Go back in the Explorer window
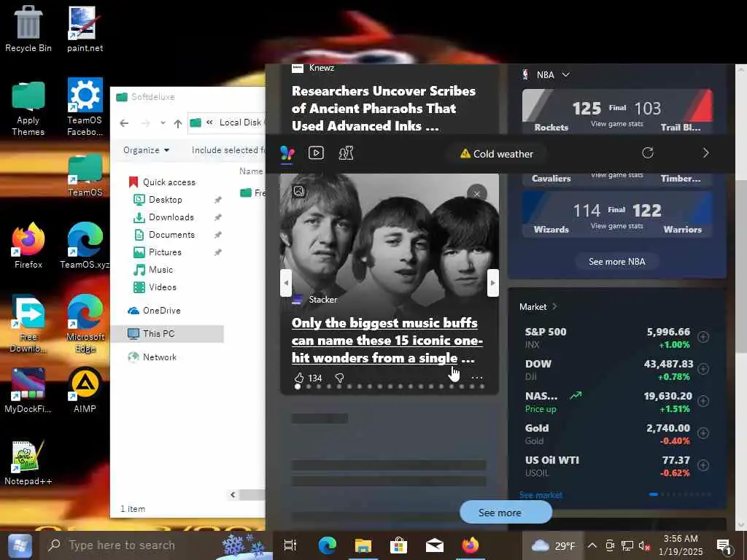Screen dimensions: 747x560 click(124, 123)
